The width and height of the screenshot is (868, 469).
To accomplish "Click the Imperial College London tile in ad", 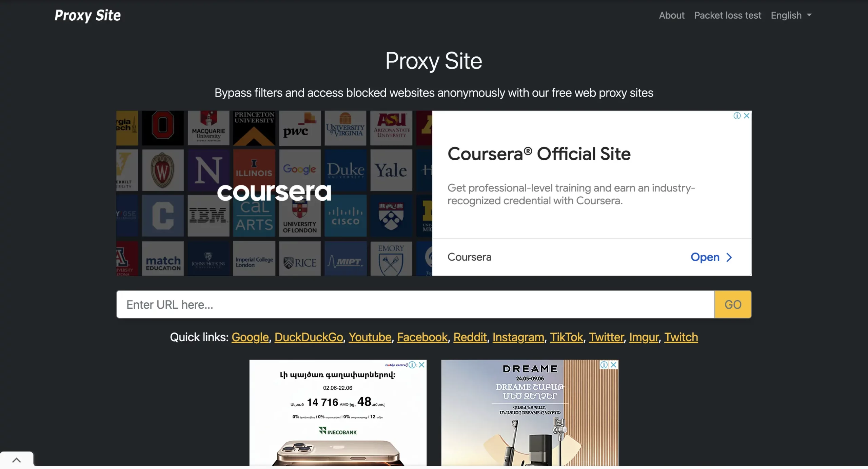I will click(x=254, y=258).
